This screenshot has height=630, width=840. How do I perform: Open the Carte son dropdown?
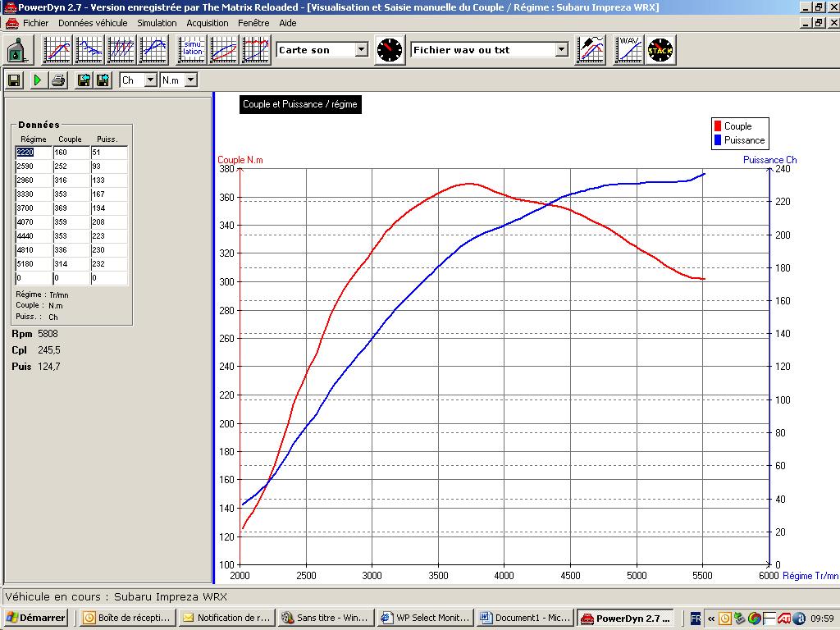click(x=362, y=50)
